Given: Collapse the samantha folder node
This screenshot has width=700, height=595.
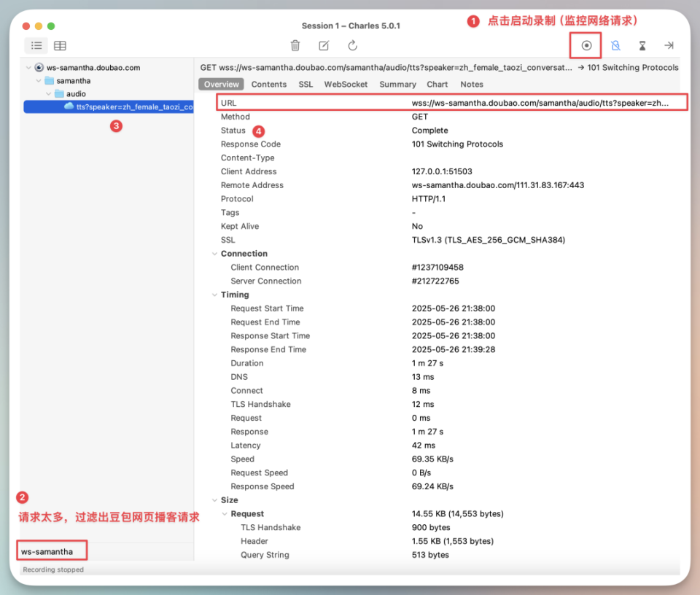Looking at the screenshot, I should coord(39,81).
